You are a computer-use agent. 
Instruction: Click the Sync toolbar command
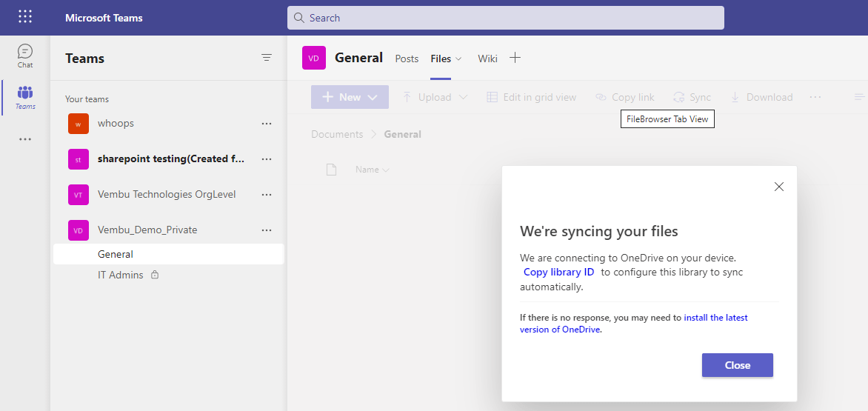pos(692,97)
